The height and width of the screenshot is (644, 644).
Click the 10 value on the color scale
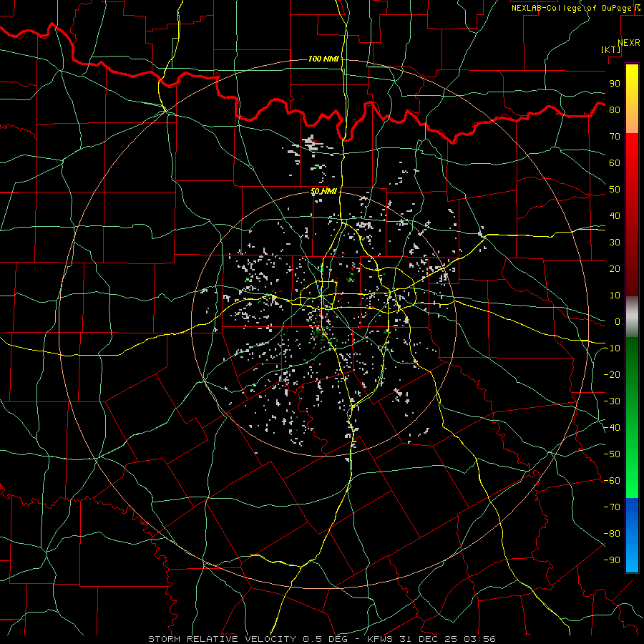click(615, 296)
